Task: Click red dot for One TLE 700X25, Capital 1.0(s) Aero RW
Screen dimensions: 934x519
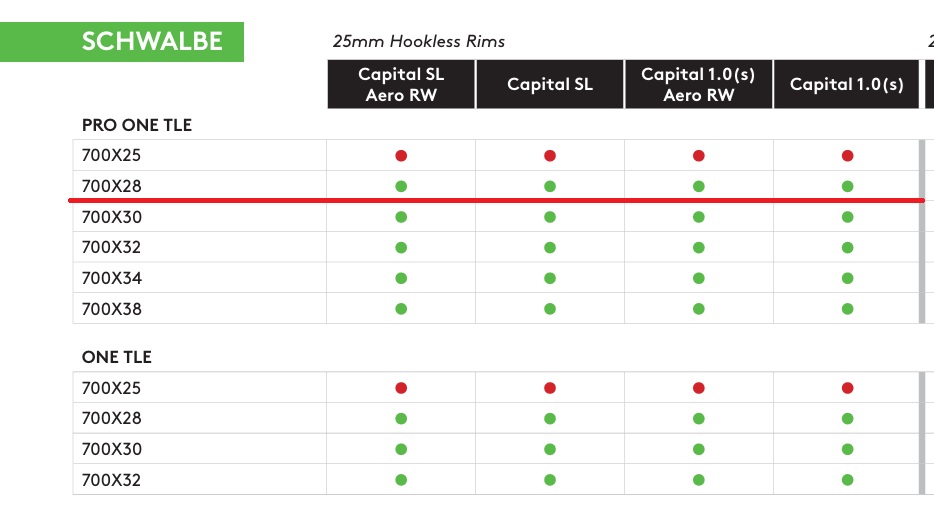Action: pos(699,388)
